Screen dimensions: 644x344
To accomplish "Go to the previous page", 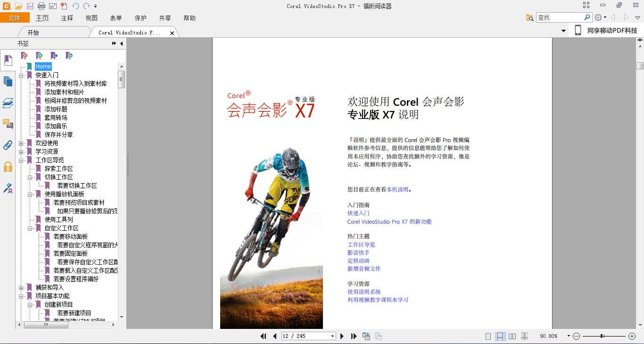I will tap(275, 336).
